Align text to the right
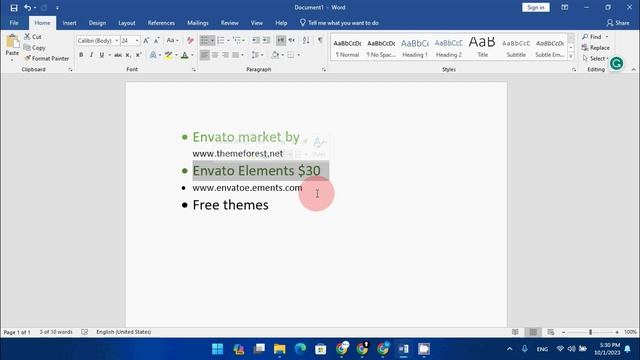 coord(225,55)
